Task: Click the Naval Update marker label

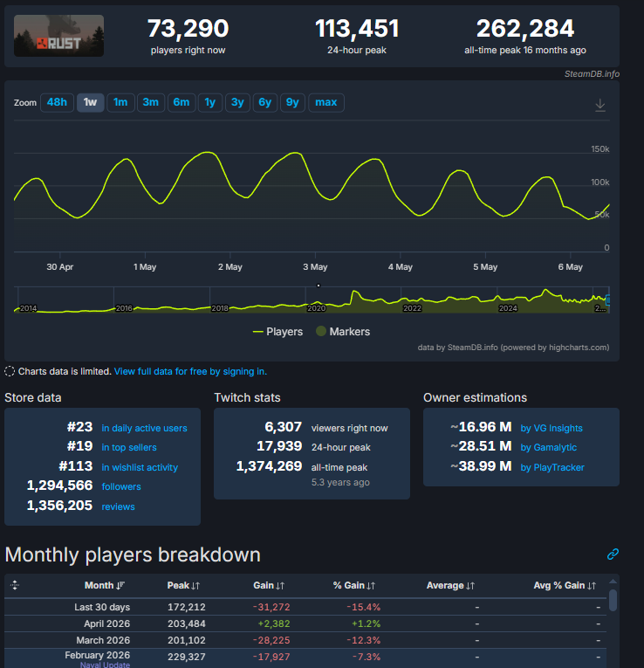Action: click(105, 665)
